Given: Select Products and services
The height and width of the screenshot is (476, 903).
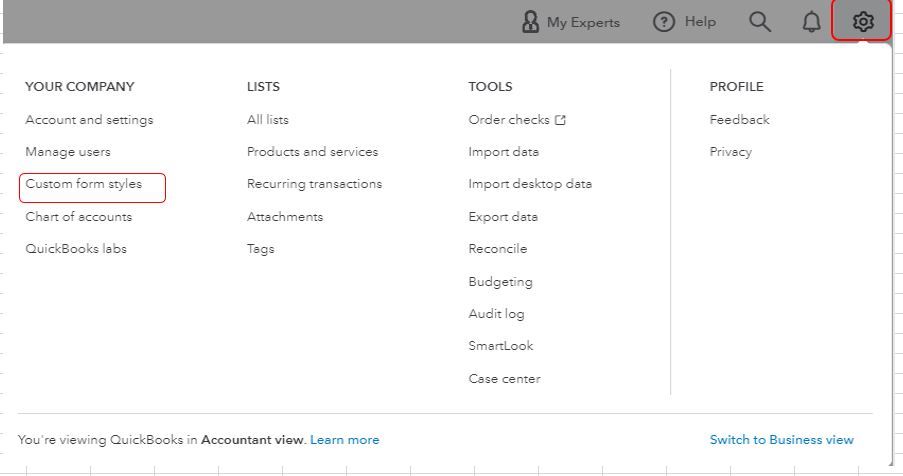Looking at the screenshot, I should pos(313,152).
